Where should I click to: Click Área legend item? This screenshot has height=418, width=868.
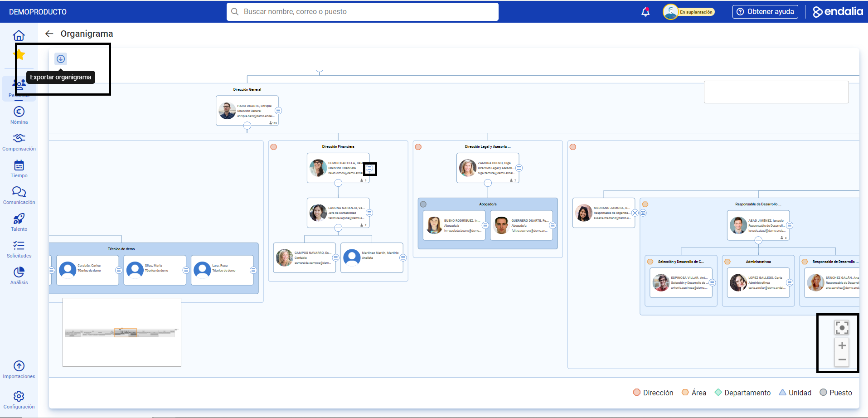tap(694, 393)
